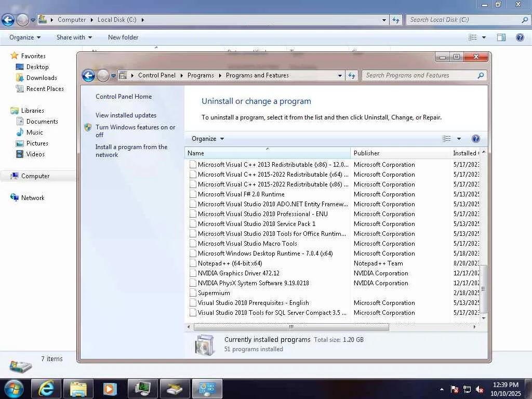Click the shield icon by Turn Windows features
Screen dimensions: 532x399
pos(88,127)
